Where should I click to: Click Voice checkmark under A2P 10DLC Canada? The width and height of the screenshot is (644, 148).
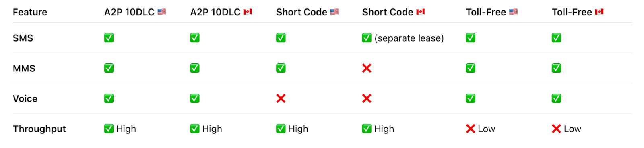pyautogui.click(x=195, y=98)
